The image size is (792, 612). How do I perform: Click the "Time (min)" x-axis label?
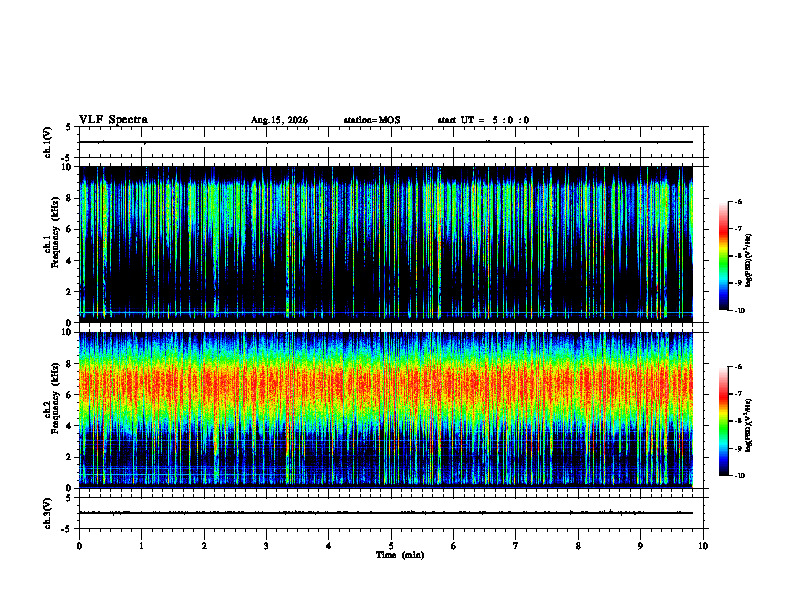click(x=400, y=555)
